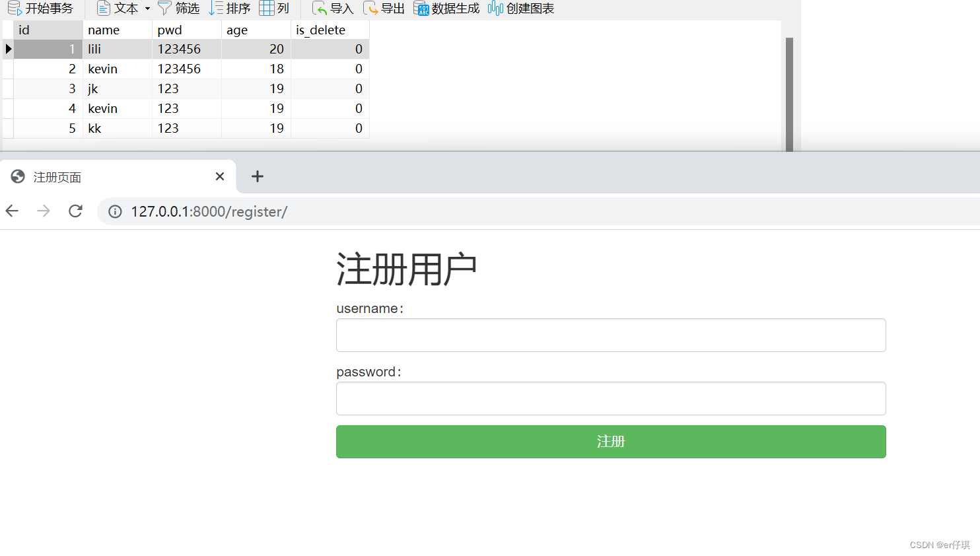Click the Sort (排序) toolbar icon
980x556 pixels.
pyautogui.click(x=216, y=8)
